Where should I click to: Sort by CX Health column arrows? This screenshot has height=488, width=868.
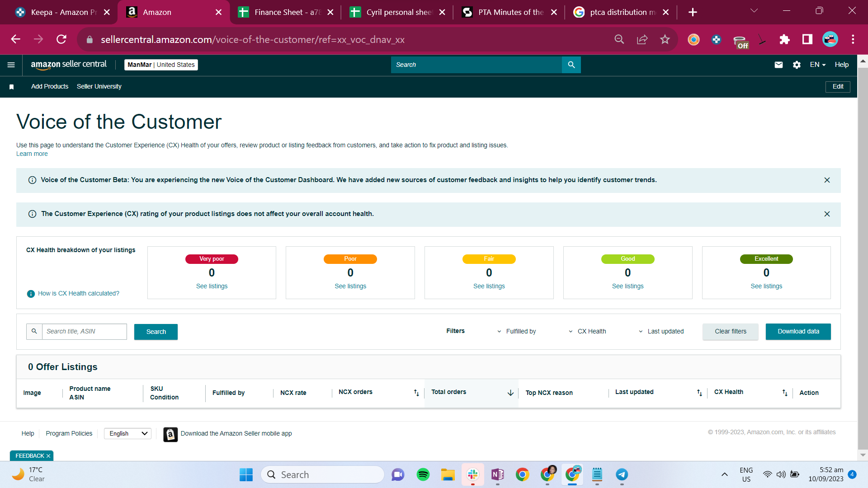(785, 393)
